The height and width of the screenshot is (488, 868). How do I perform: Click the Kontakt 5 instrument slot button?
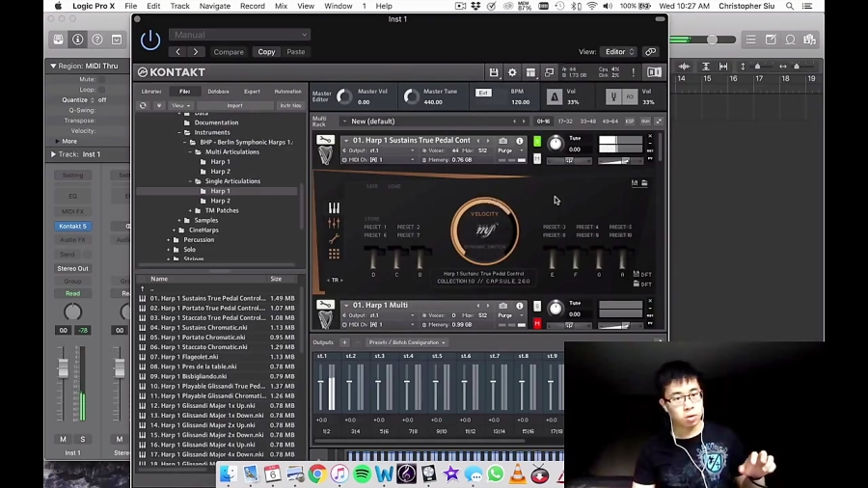(72, 226)
